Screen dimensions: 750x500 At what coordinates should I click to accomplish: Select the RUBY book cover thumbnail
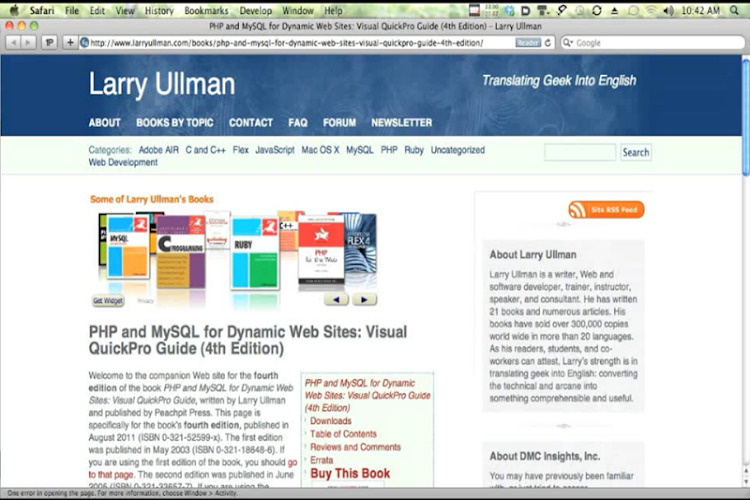[x=255, y=250]
